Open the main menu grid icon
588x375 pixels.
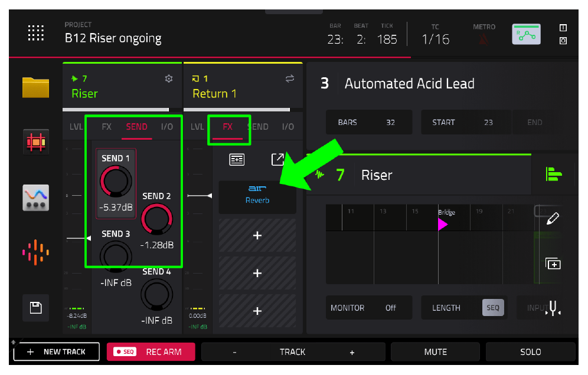click(x=36, y=33)
